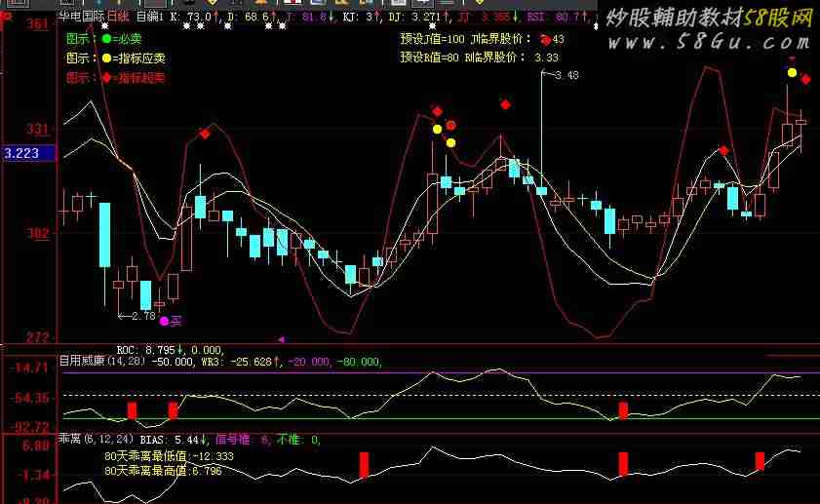Click the purple J: 81.6 value
Viewport: 820px width, 504px height.
click(x=310, y=17)
